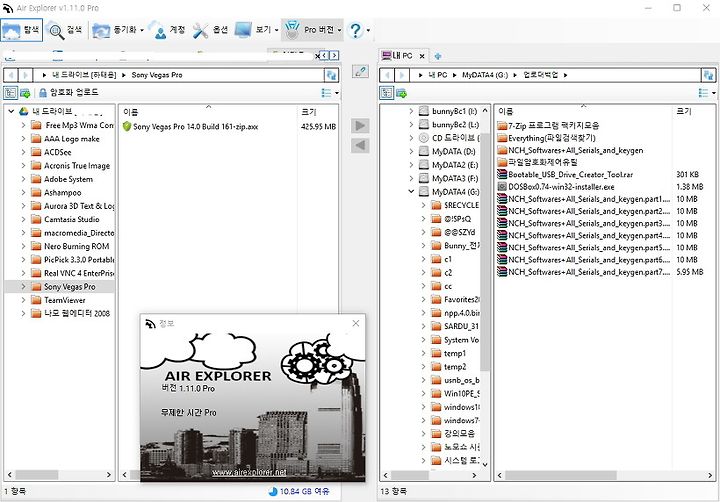Collapse the 내 드라이브 tree root
The height and width of the screenshot is (502, 720).
pyautogui.click(x=11, y=111)
